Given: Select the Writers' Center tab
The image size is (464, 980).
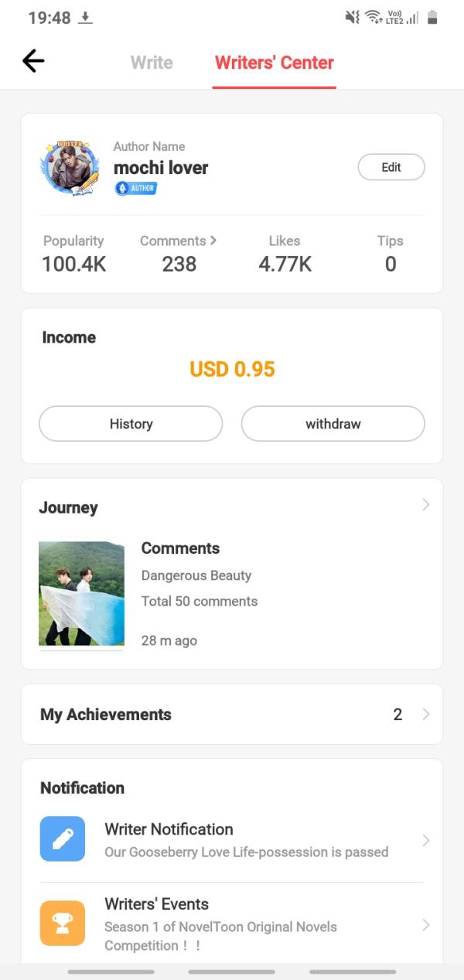Looking at the screenshot, I should click(x=275, y=63).
